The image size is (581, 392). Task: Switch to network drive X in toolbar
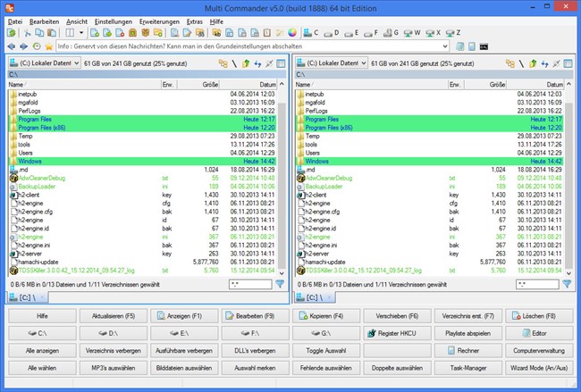click(x=433, y=33)
